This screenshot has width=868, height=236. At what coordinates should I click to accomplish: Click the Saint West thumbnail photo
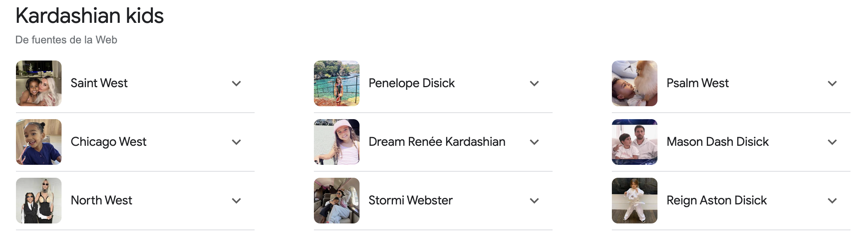[x=39, y=83]
